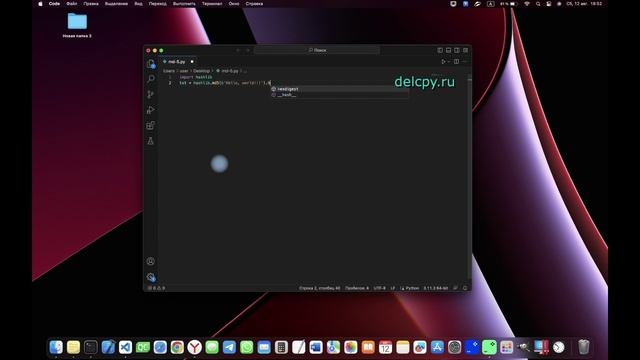Open the Файл menu
Viewport: 640px width, 360px height.
[x=72, y=4]
